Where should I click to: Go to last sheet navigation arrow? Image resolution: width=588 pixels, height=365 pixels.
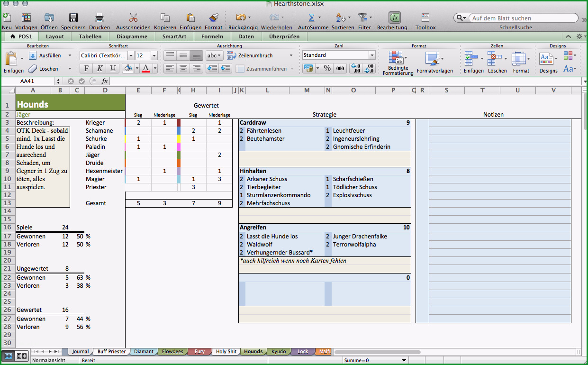(56, 351)
